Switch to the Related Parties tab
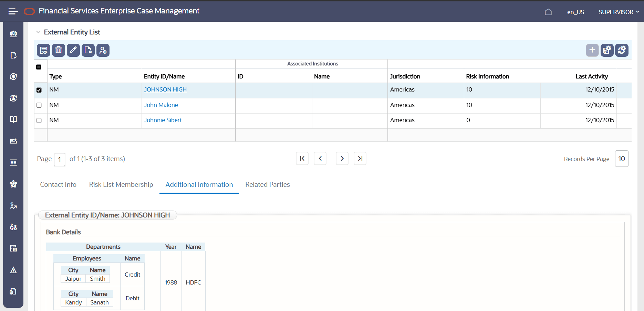This screenshot has height=311, width=644. pos(268,185)
